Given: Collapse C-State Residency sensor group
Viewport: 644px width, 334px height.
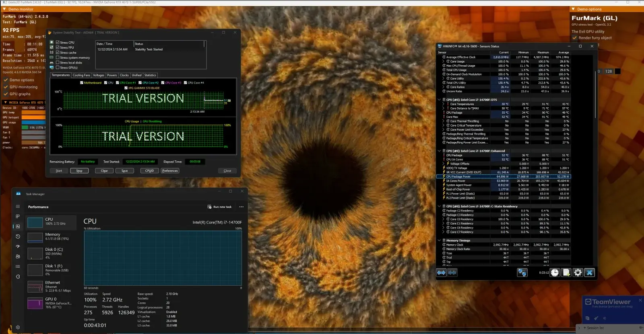Looking at the screenshot, I should click(439, 206).
